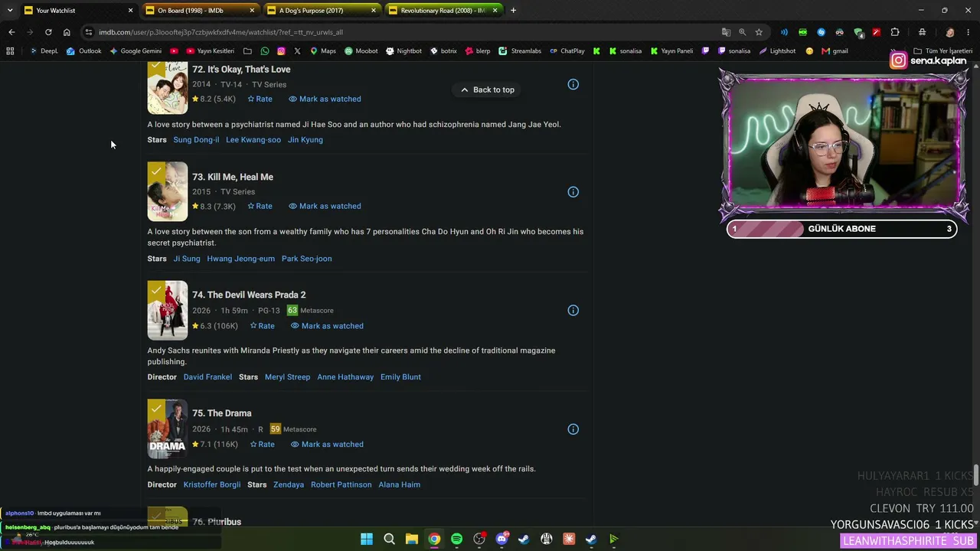Open Zendaya's cast page

(x=289, y=485)
